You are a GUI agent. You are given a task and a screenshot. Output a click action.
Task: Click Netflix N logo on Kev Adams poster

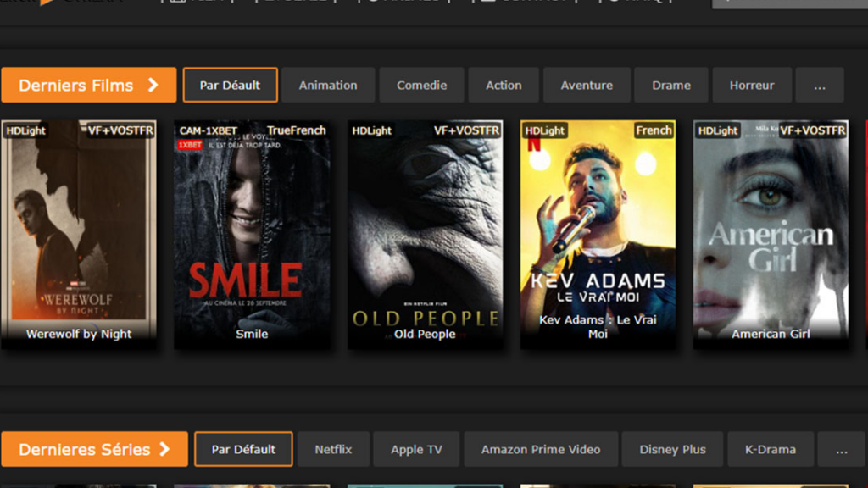pos(534,144)
